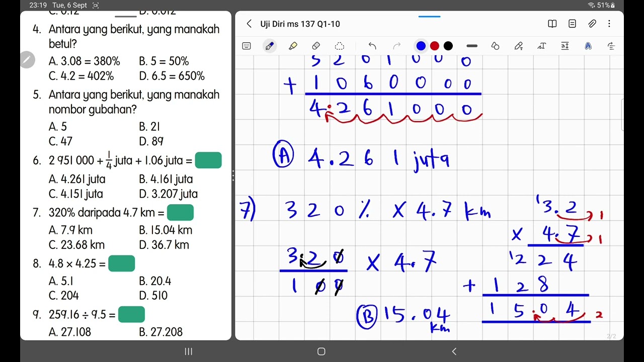Tap the Android home button

click(321, 351)
